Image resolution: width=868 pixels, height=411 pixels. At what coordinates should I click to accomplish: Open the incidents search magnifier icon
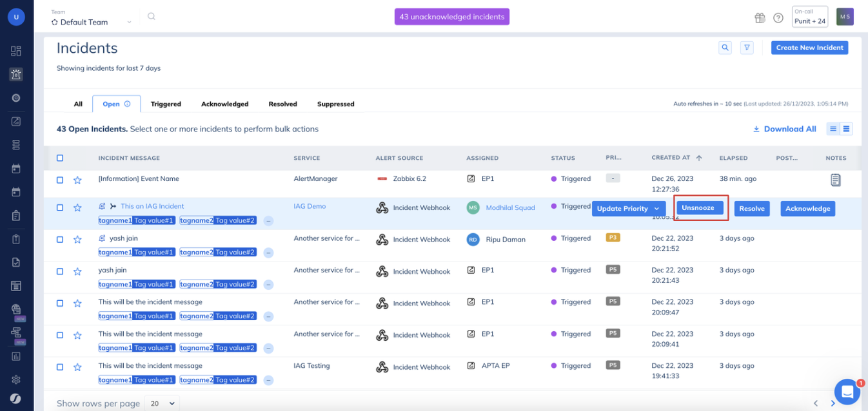[725, 48]
